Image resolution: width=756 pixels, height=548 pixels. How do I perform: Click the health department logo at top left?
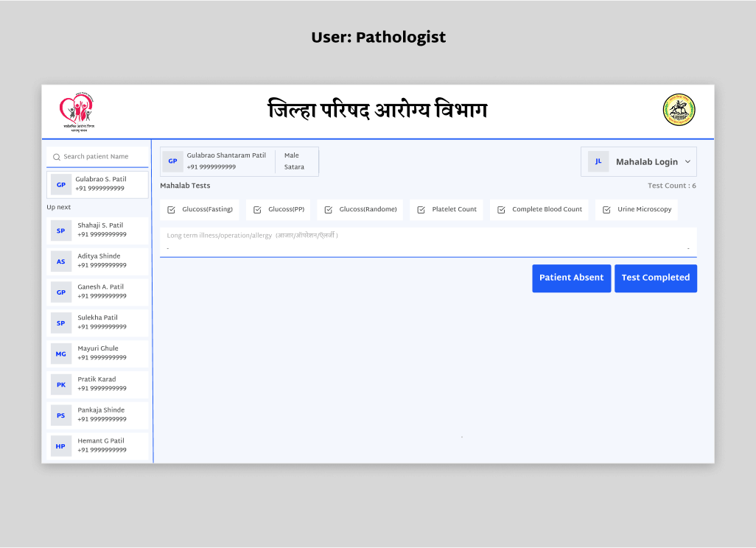coord(77,110)
